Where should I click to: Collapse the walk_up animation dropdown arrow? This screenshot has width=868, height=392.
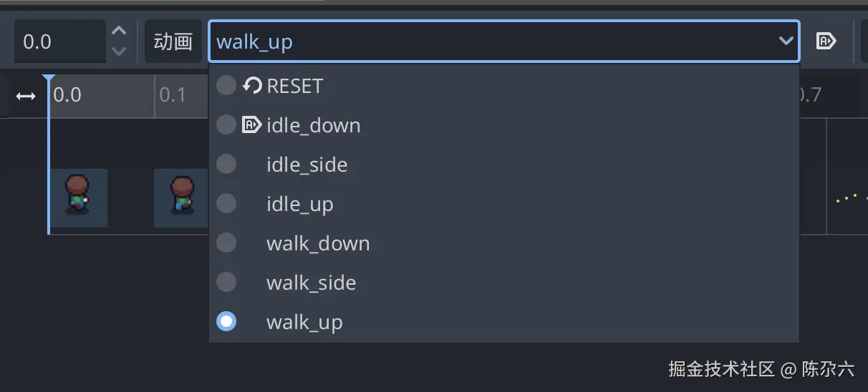pos(786,41)
